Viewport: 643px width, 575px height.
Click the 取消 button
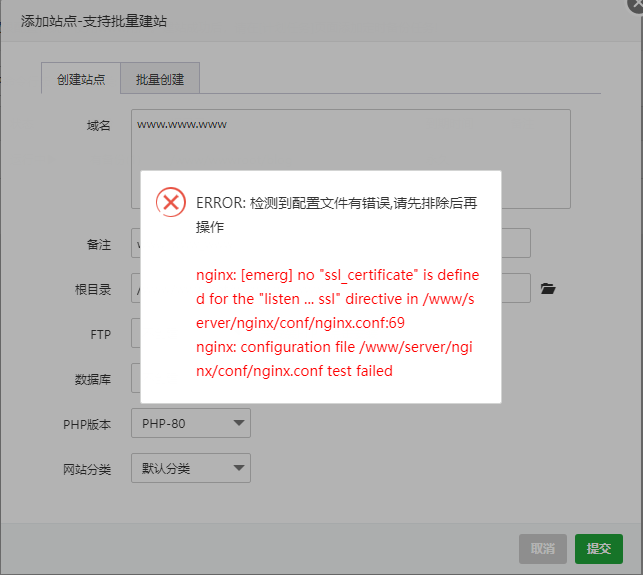coord(543,549)
